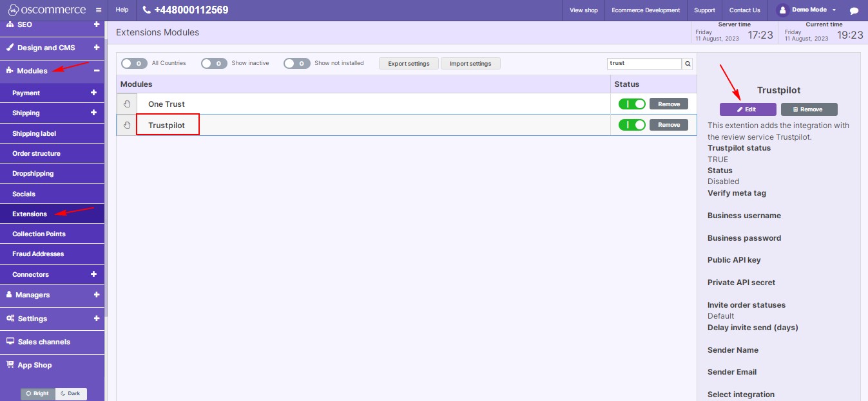Open Ecommerce Development link
The width and height of the screenshot is (868, 401).
point(646,10)
